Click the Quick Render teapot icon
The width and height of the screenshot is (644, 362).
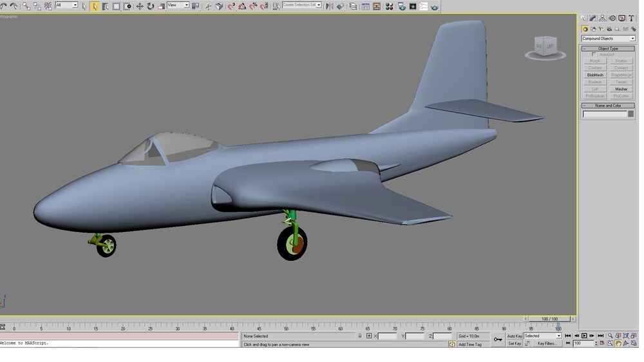click(x=435, y=6)
